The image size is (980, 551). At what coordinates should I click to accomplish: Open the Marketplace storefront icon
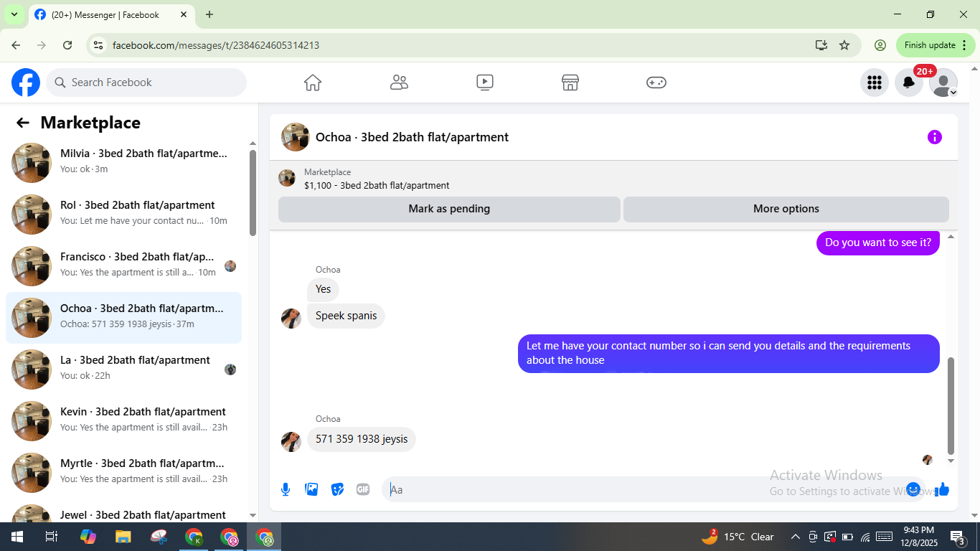tap(570, 83)
